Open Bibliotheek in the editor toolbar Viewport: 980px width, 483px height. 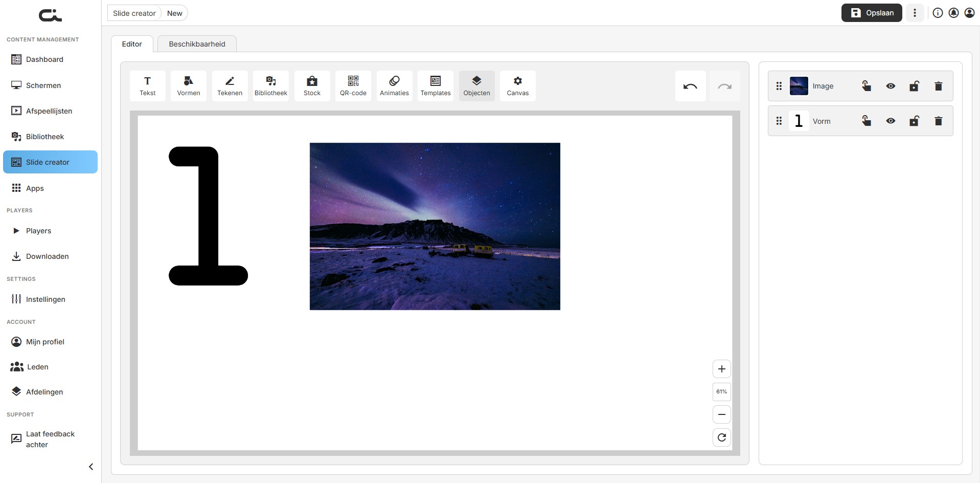tap(271, 86)
